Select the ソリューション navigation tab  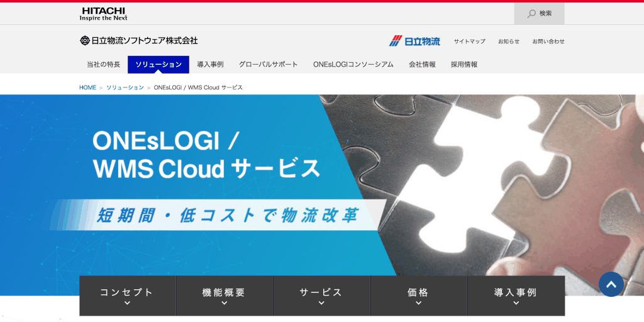[x=158, y=64]
